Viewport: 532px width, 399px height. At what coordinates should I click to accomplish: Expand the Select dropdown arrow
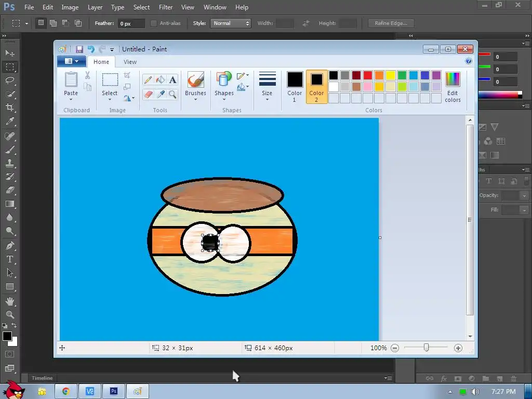pos(110,100)
